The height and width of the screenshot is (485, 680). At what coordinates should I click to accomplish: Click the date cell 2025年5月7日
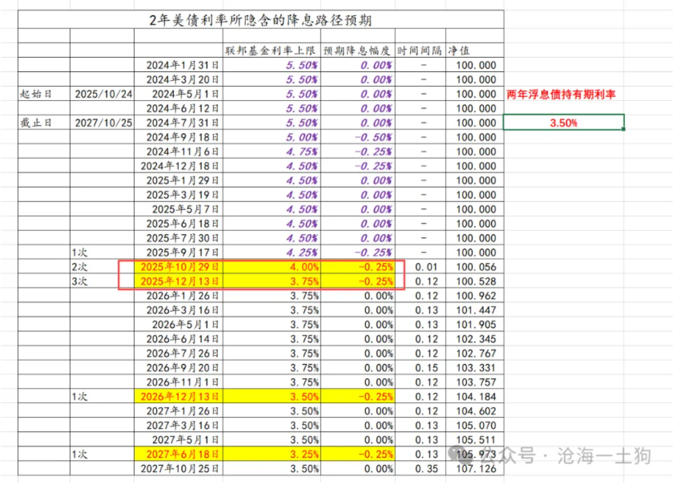coord(179,209)
